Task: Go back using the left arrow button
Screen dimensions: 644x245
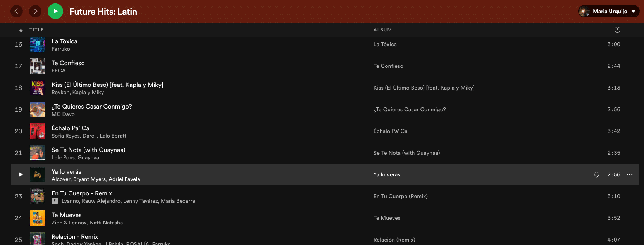Action: 16,11
